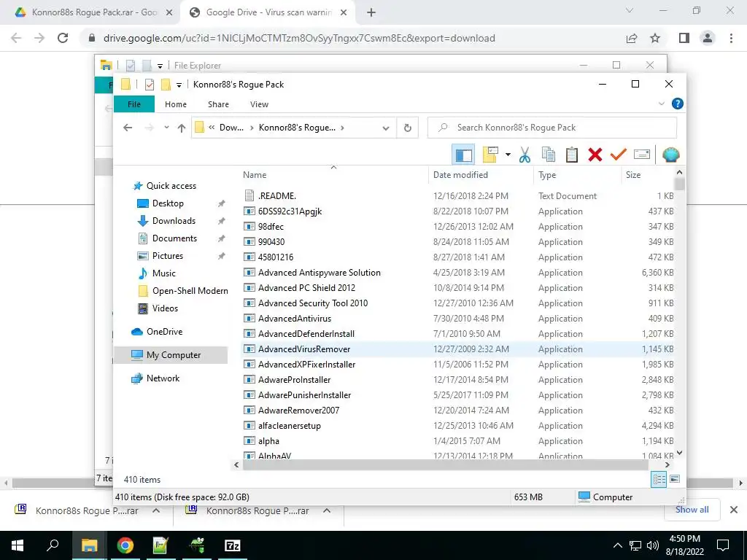The width and height of the screenshot is (747, 560).
Task: Select Documents in navigation pane
Action: [174, 238]
